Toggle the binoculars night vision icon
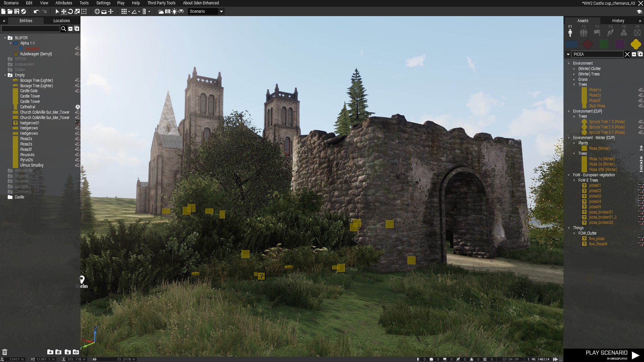644x362 pixels. point(181,11)
